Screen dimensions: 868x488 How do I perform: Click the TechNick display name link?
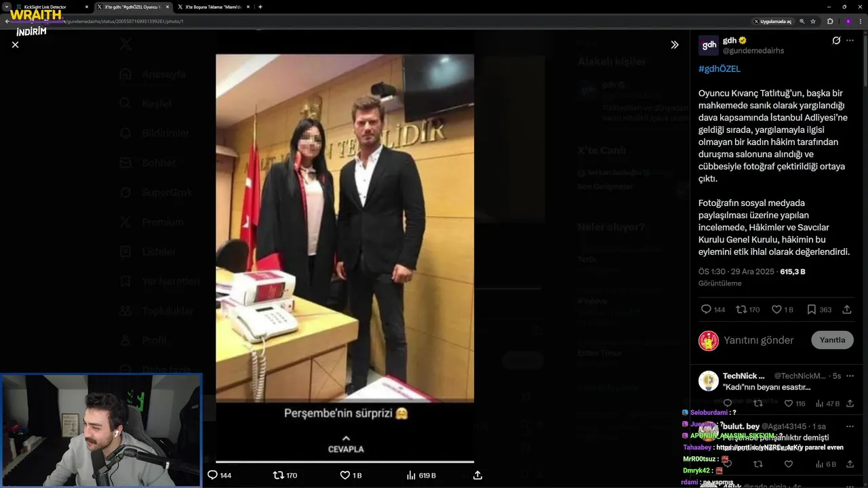coord(744,375)
